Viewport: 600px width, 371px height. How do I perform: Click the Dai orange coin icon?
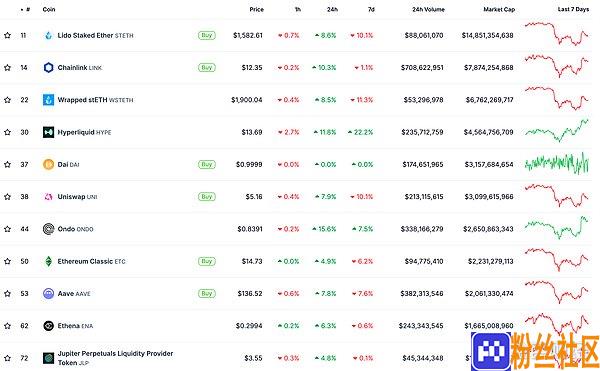point(49,164)
